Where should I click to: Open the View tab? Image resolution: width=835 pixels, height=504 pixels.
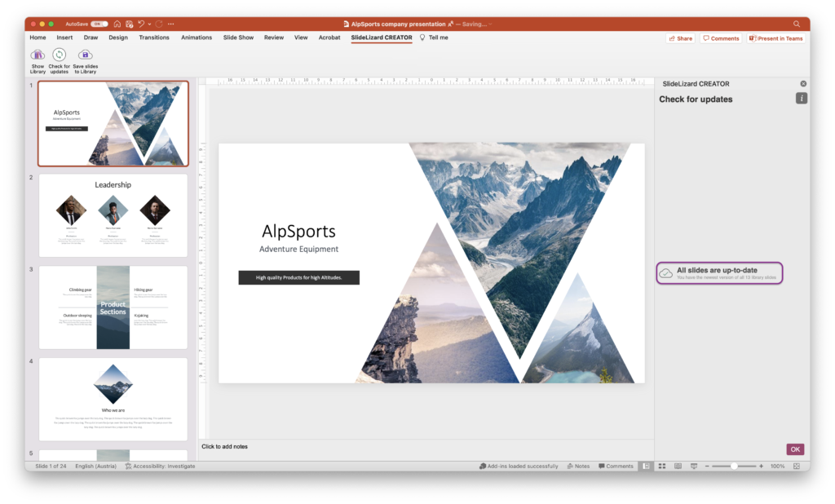click(x=301, y=38)
